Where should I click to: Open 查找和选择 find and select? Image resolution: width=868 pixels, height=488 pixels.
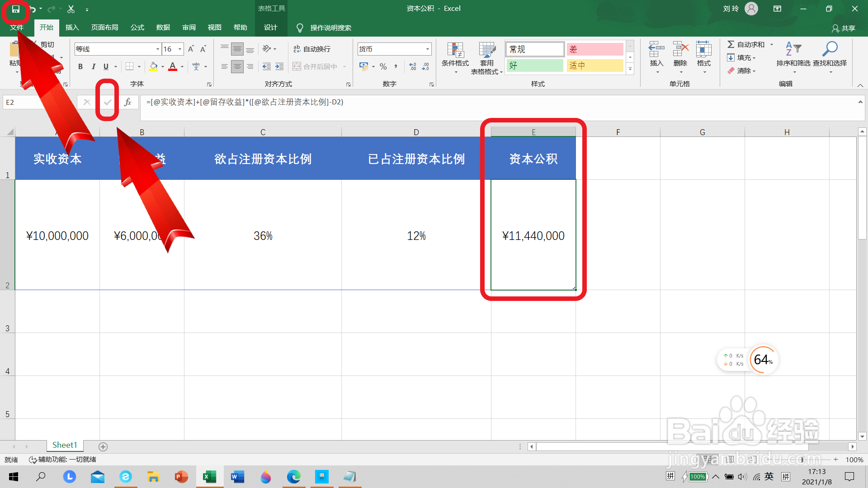(x=830, y=58)
